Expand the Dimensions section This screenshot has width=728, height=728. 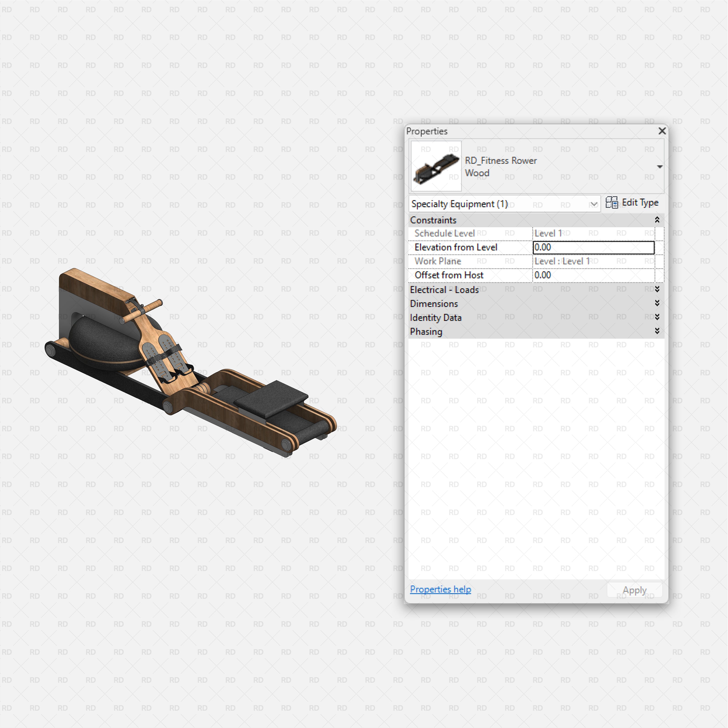(x=657, y=303)
